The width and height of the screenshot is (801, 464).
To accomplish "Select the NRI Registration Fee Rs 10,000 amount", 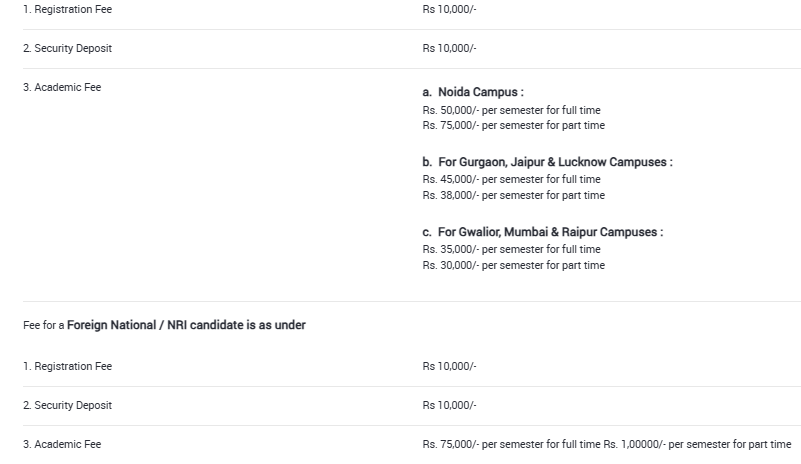I will point(449,366).
